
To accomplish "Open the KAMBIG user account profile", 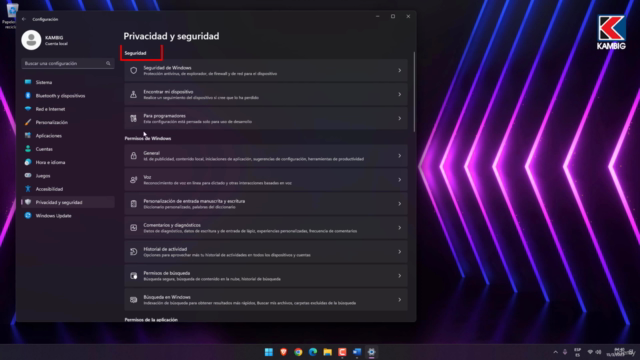I will [x=45, y=40].
